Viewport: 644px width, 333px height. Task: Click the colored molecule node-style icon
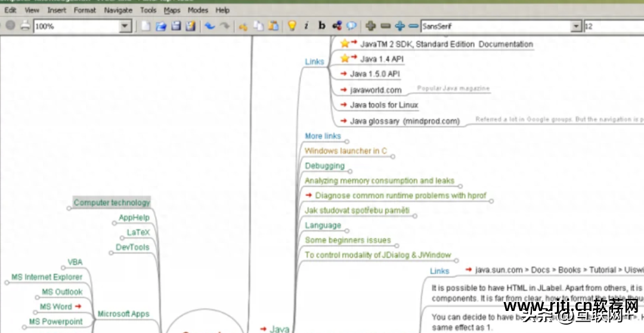[337, 26]
